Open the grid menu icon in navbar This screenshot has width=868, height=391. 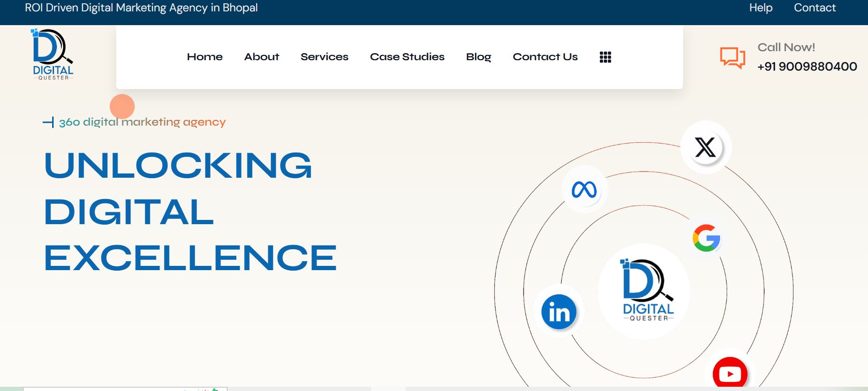click(605, 57)
